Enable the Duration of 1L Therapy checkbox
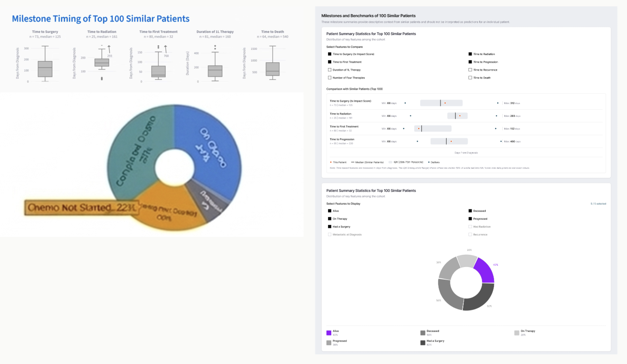 coord(329,70)
